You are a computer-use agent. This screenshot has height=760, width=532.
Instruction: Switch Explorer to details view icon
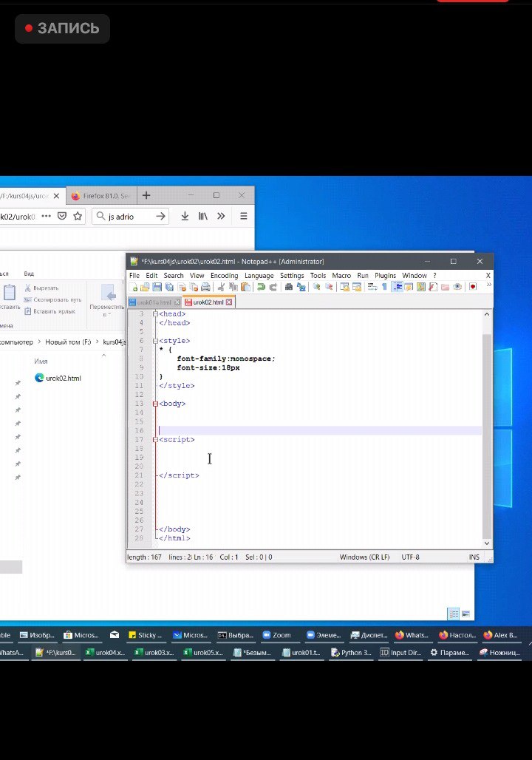pos(454,614)
